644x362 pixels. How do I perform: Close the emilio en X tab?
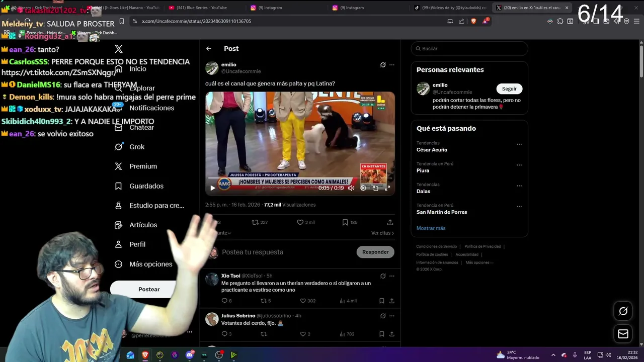pos(567,8)
